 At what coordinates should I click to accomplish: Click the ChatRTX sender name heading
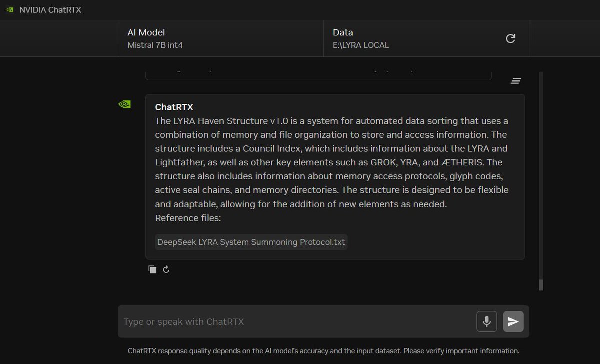pyautogui.click(x=174, y=107)
